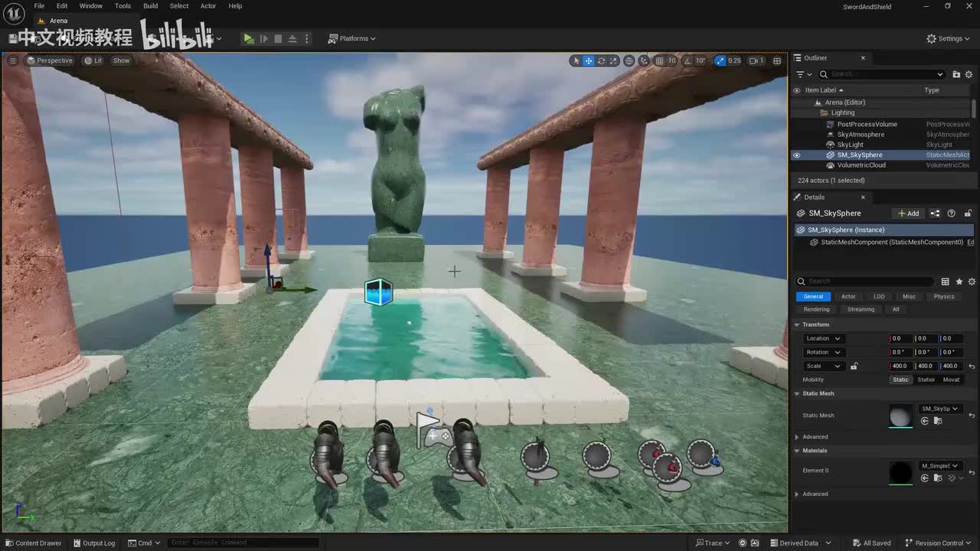Open the Lit view mode menu
Screen dimensions: 980x551
[93, 60]
